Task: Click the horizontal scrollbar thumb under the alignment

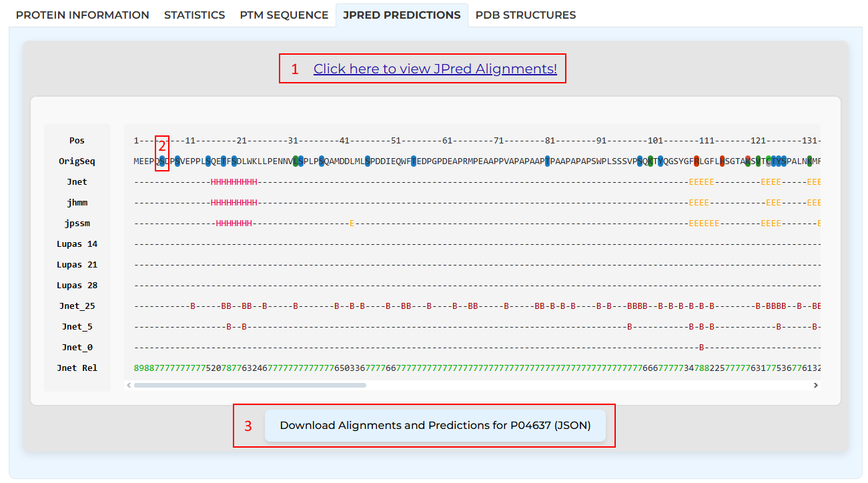Action: click(x=250, y=385)
